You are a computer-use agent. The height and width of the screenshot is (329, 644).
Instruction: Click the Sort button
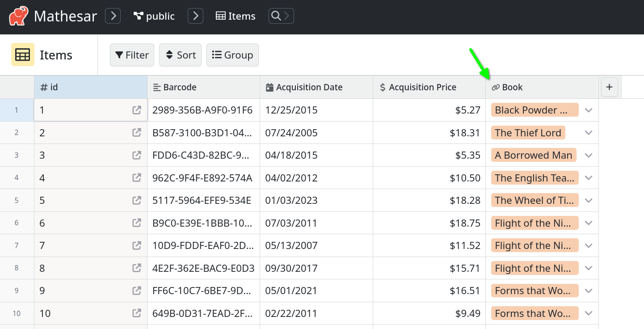coord(180,55)
